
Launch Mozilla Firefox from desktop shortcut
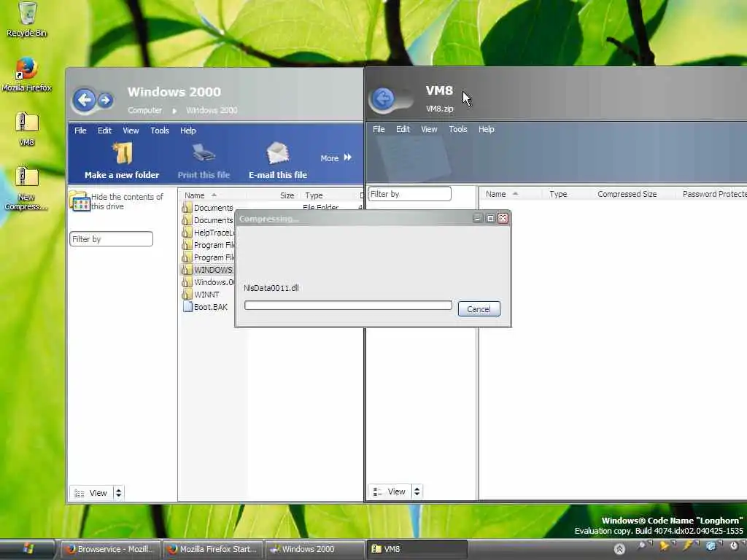click(x=27, y=74)
